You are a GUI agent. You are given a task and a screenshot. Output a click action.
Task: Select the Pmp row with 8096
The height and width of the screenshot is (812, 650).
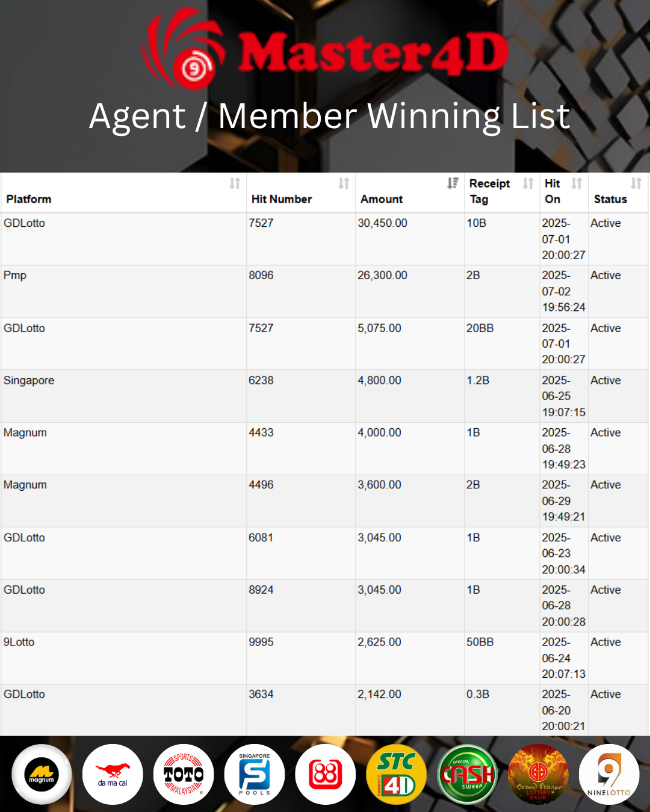tap(325, 291)
